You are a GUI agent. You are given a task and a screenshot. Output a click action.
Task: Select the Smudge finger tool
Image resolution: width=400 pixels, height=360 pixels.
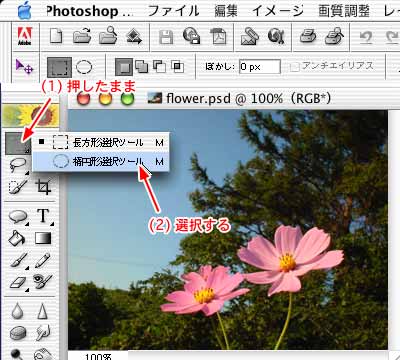(43, 332)
